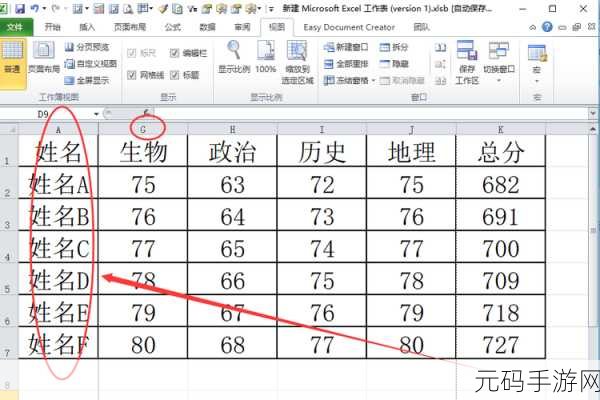The width and height of the screenshot is (600, 400).
Task: Open the Undo history dropdown arrow
Action: [44, 8]
